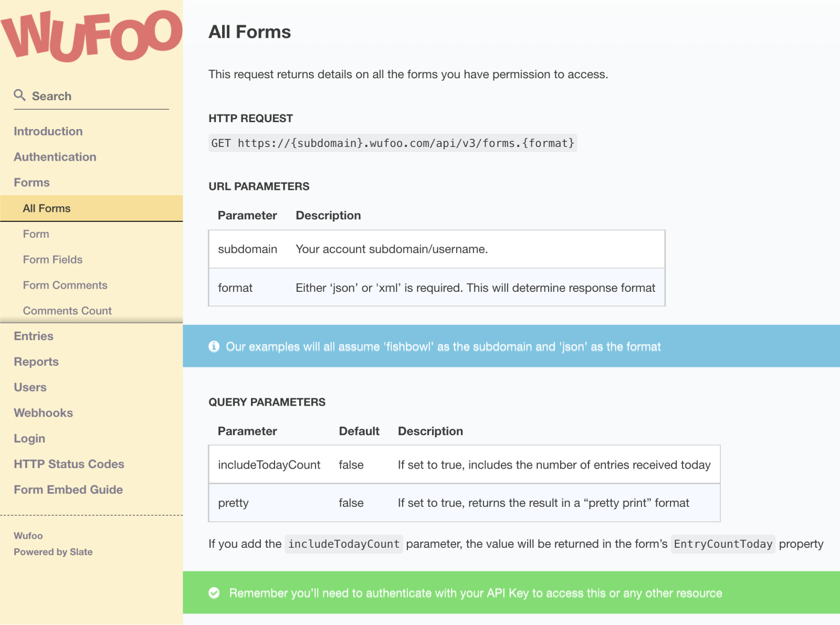Image resolution: width=840 pixels, height=625 pixels.
Task: Open the Authentication section
Action: 55,156
